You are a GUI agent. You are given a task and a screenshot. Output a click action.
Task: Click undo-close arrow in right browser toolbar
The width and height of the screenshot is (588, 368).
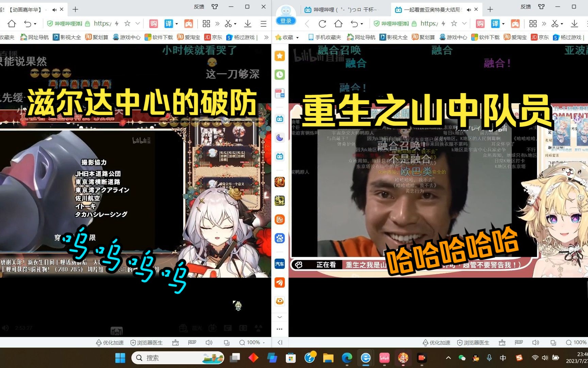click(354, 24)
